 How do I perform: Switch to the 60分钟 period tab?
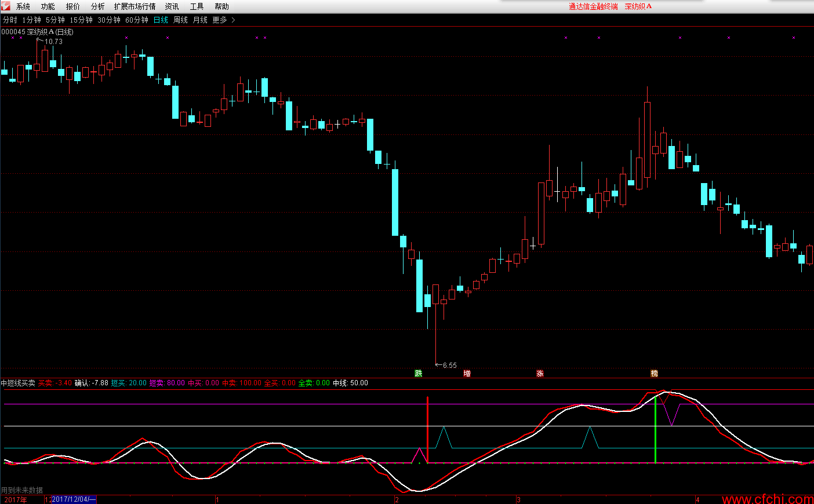(x=137, y=20)
